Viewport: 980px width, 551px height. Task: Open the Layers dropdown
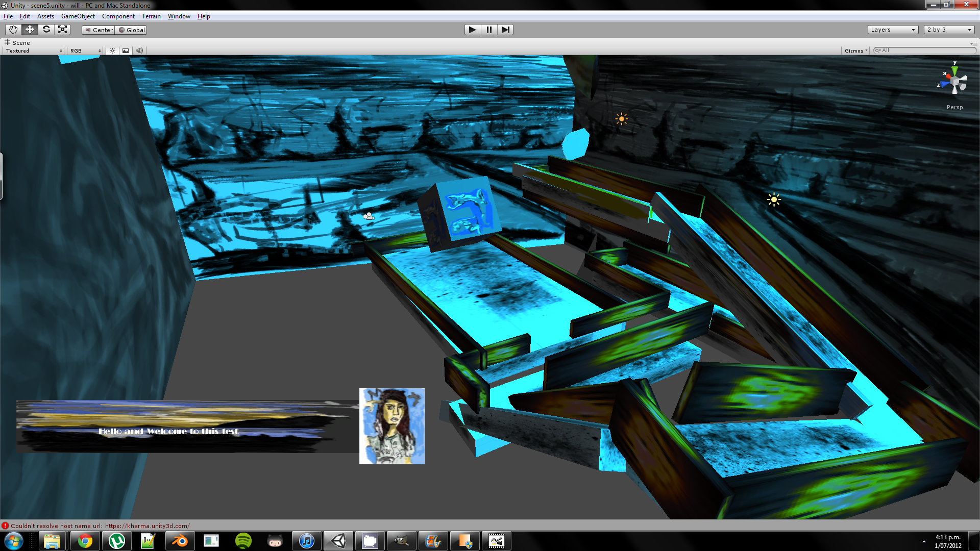(x=892, y=30)
